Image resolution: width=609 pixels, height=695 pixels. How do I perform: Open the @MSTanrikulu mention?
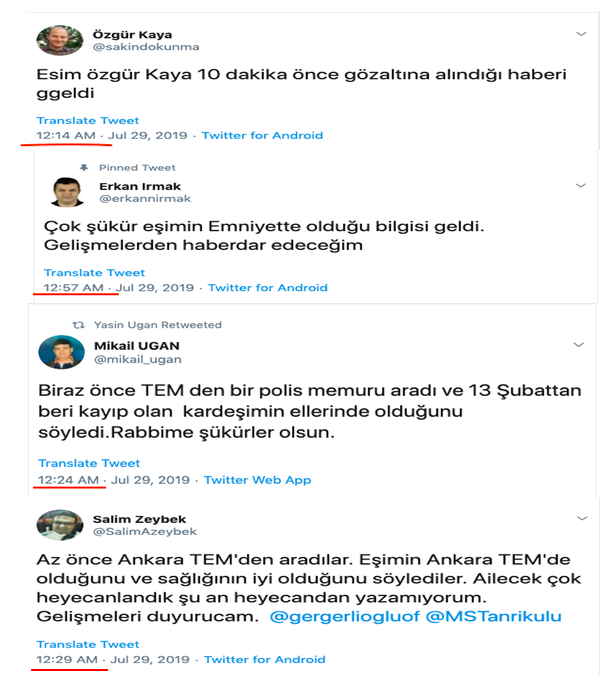coord(494,617)
